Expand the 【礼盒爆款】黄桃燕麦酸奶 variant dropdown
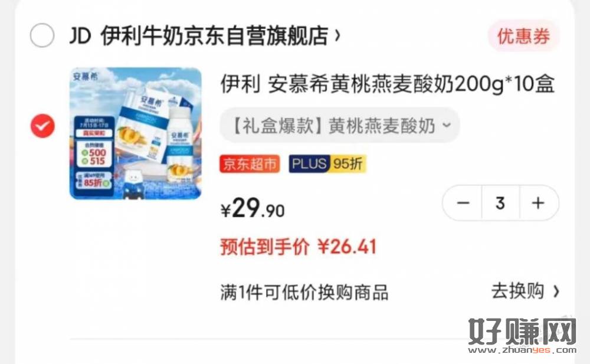The height and width of the screenshot is (364, 590). click(x=339, y=125)
